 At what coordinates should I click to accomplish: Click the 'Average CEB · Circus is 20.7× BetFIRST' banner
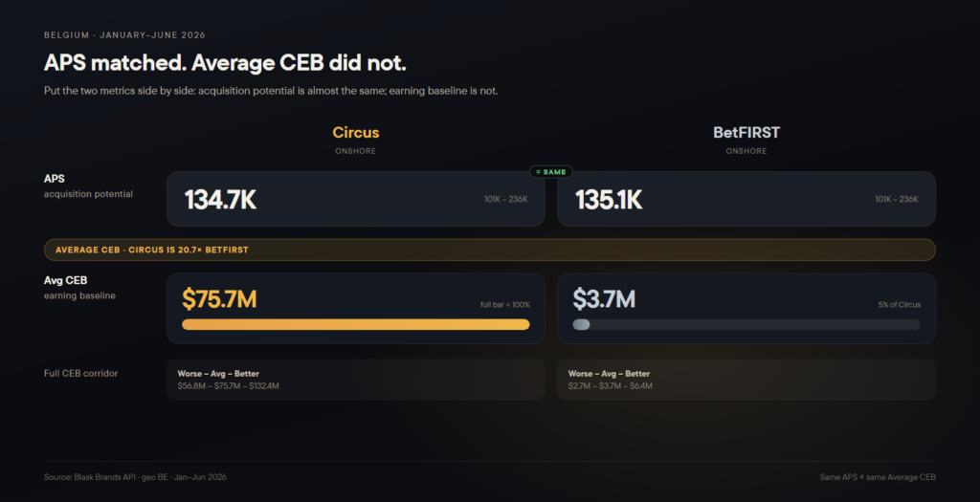point(489,250)
